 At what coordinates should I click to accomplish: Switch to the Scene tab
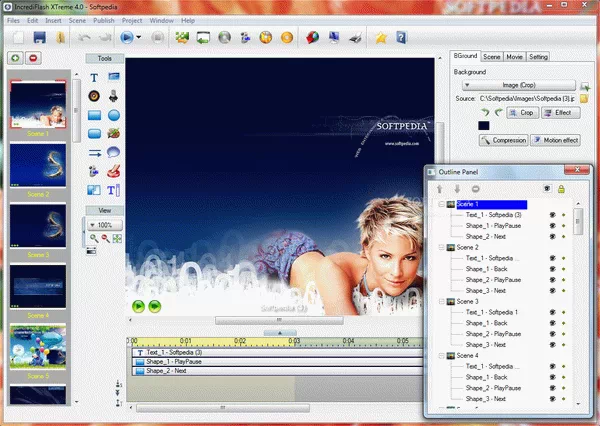491,57
